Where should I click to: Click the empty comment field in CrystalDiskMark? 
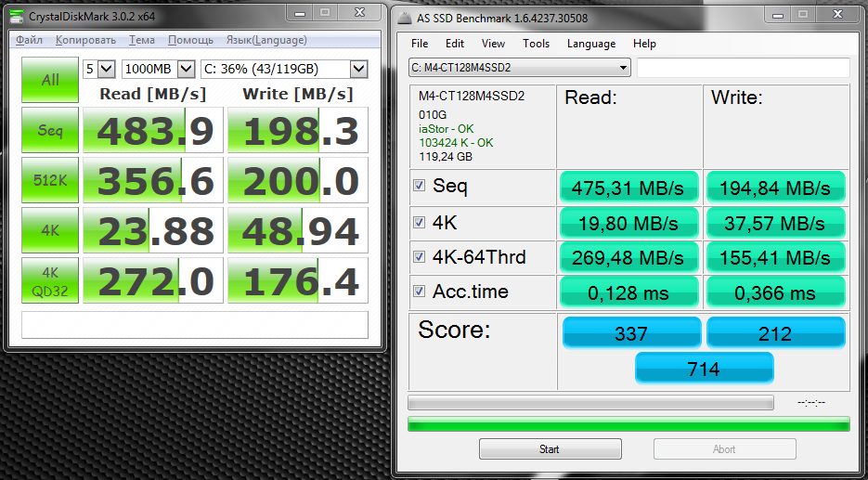[195, 324]
